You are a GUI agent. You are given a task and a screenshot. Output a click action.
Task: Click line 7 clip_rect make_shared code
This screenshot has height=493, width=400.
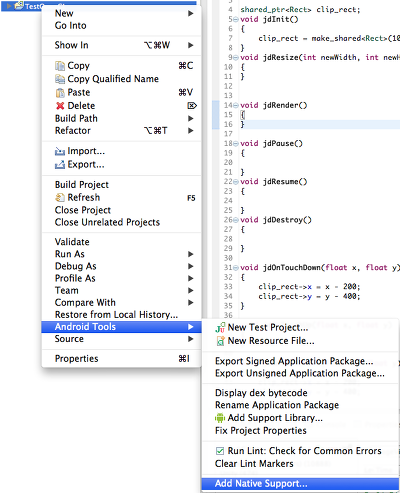click(x=329, y=38)
